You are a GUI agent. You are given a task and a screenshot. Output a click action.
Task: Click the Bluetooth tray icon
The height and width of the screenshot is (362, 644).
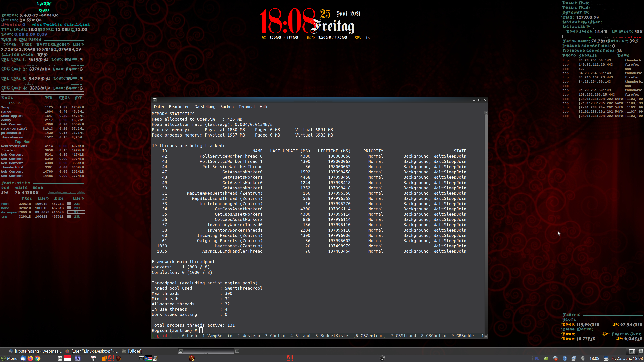click(x=565, y=358)
